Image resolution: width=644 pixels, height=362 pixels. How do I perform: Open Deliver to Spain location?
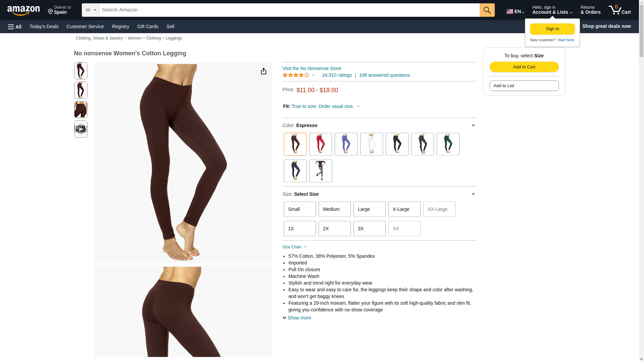[x=59, y=10]
